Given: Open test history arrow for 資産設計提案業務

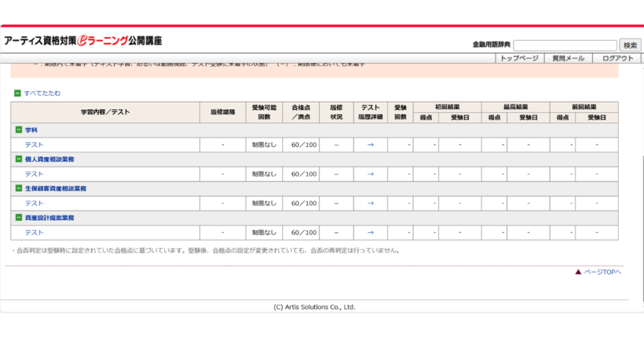Looking at the screenshot, I should (x=370, y=232).
